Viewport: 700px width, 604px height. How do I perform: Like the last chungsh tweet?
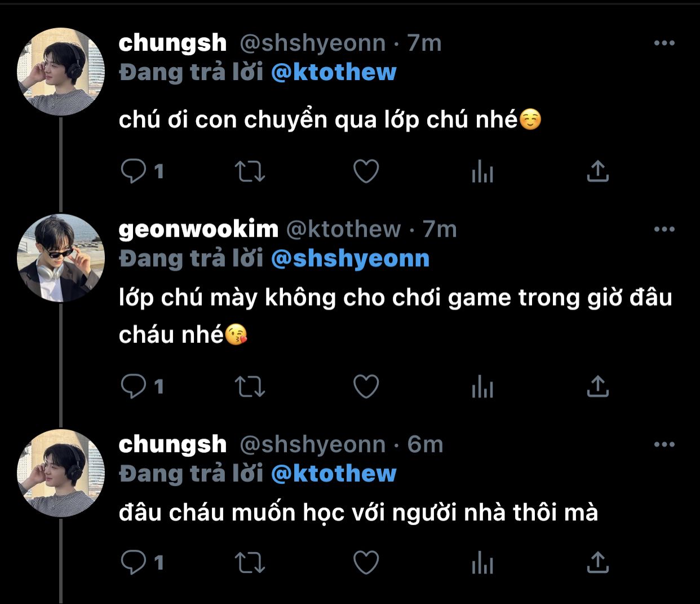point(366,563)
